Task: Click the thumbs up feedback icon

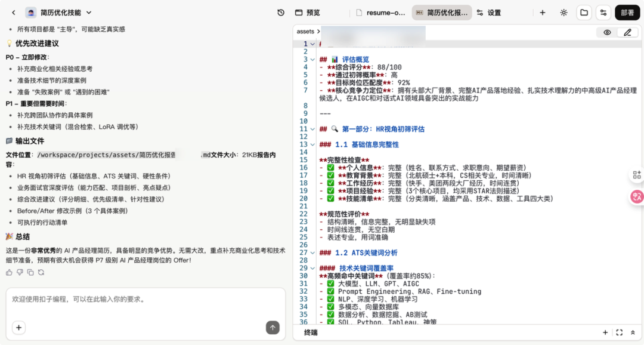Action: (9, 272)
